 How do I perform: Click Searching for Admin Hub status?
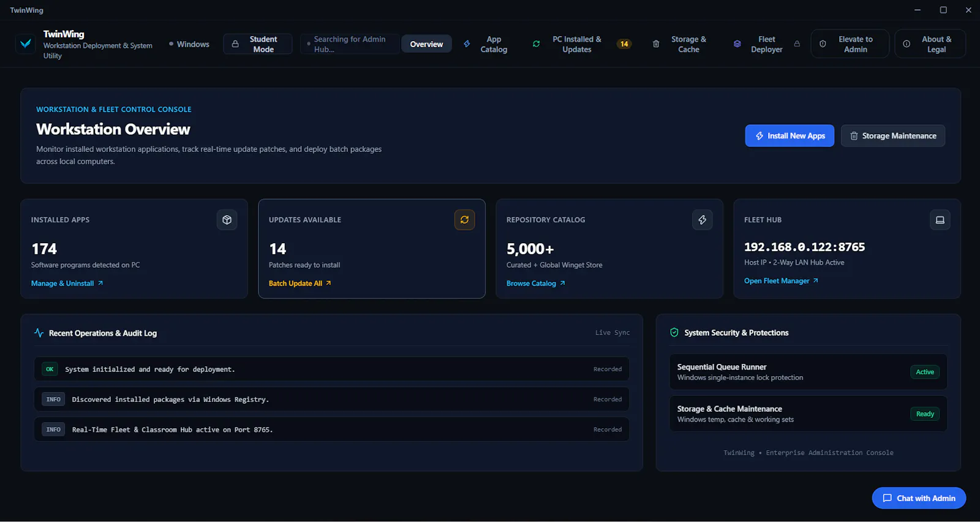[x=350, y=44]
